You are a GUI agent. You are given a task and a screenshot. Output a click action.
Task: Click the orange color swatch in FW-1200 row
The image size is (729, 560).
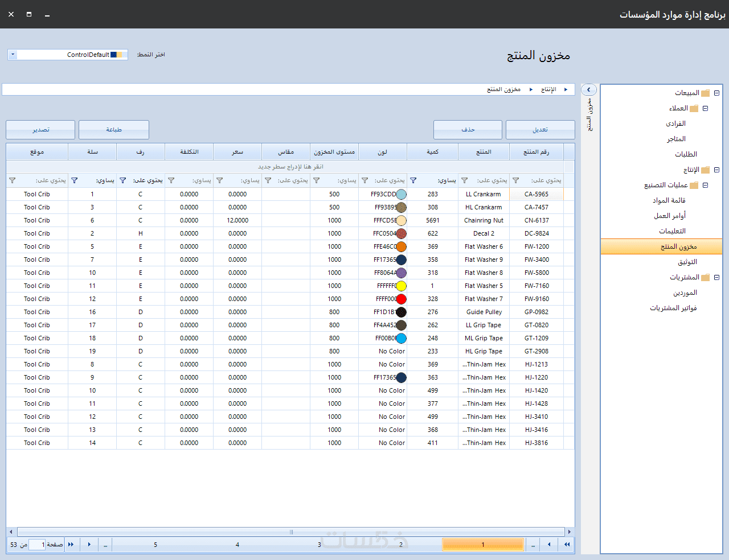(x=402, y=246)
